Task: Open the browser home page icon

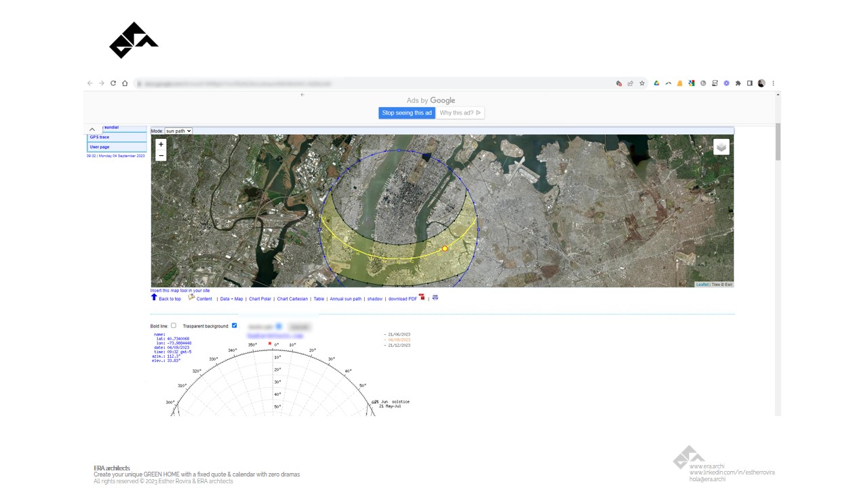Action: coord(125,83)
